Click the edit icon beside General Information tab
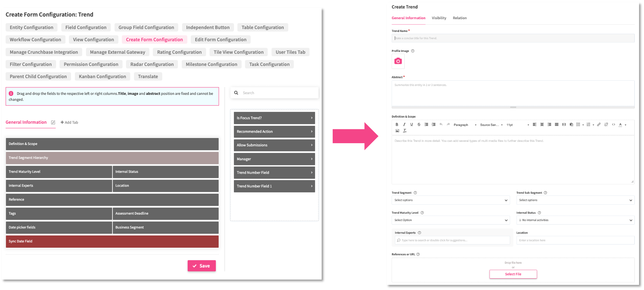 [x=53, y=123]
